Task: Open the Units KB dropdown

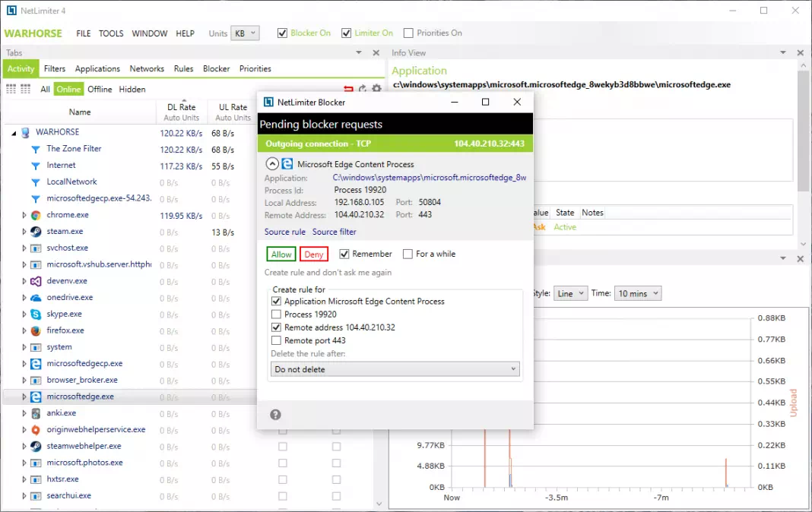Action: (244, 33)
